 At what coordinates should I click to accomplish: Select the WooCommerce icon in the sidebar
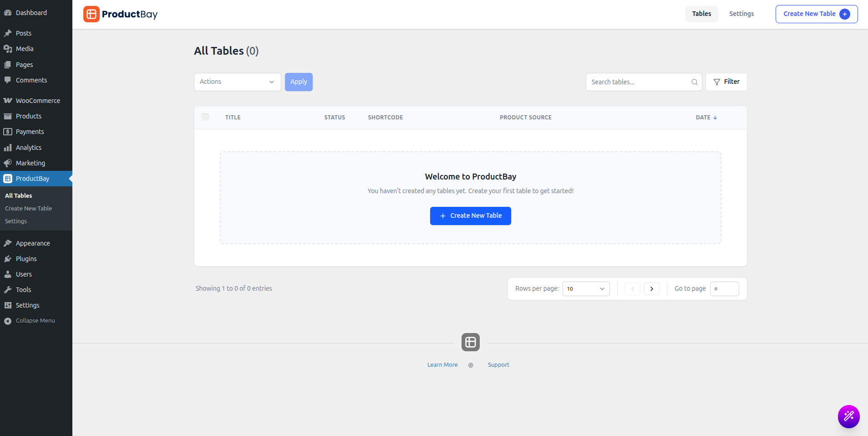coord(8,100)
